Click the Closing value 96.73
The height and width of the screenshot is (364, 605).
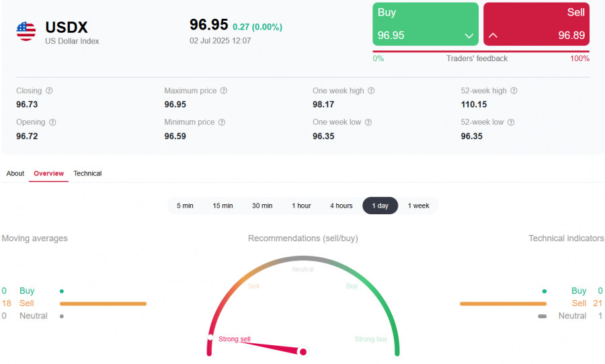coord(27,105)
